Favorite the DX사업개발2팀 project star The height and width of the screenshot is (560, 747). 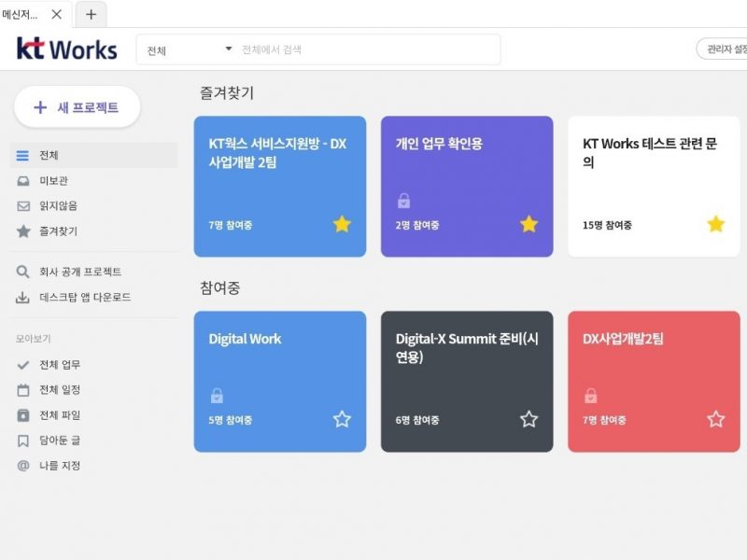(715, 419)
